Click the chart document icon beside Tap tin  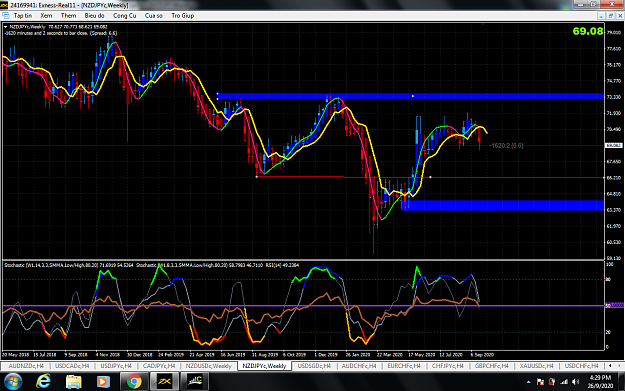tap(6, 16)
